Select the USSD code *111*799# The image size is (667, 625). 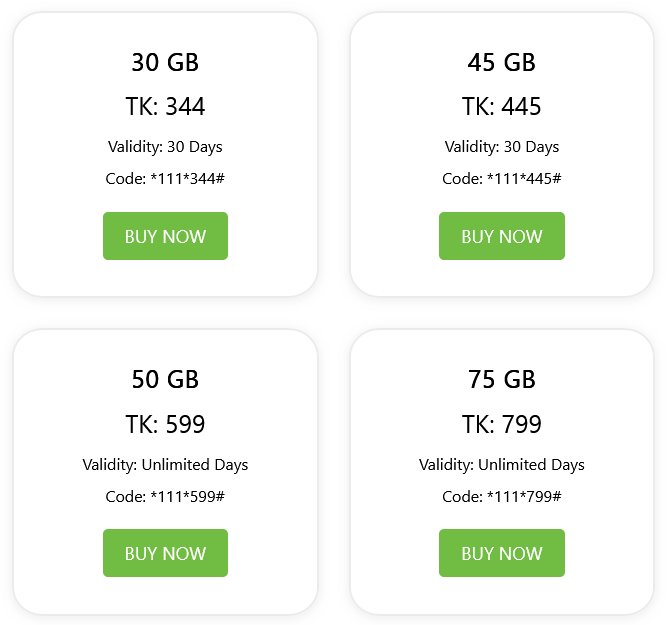click(501, 497)
